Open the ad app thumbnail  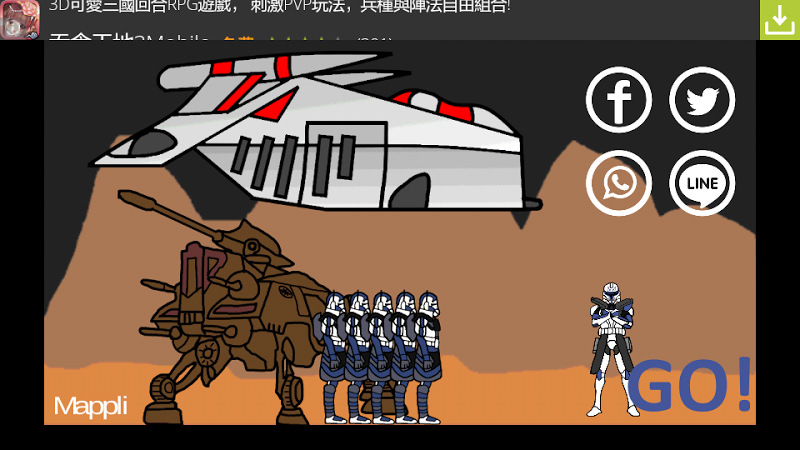[x=20, y=20]
